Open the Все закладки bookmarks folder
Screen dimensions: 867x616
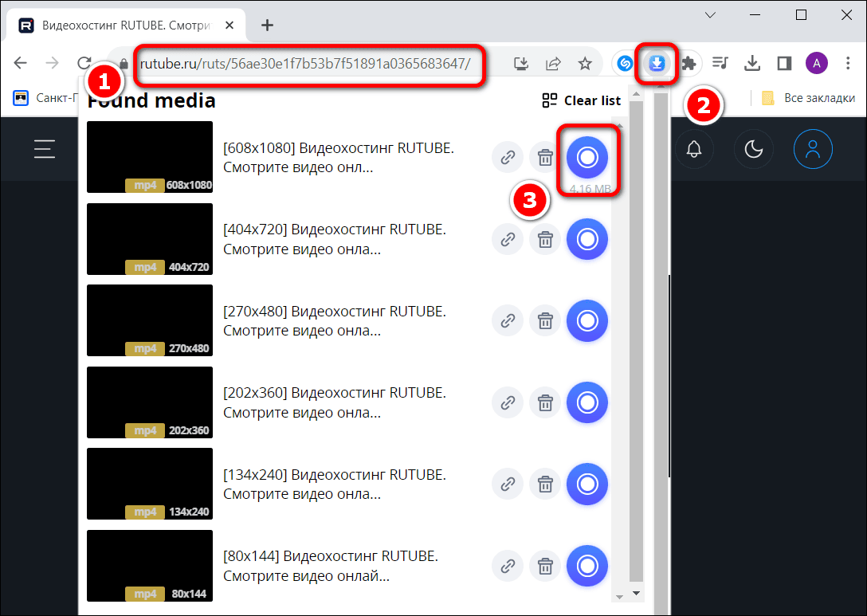(x=808, y=98)
